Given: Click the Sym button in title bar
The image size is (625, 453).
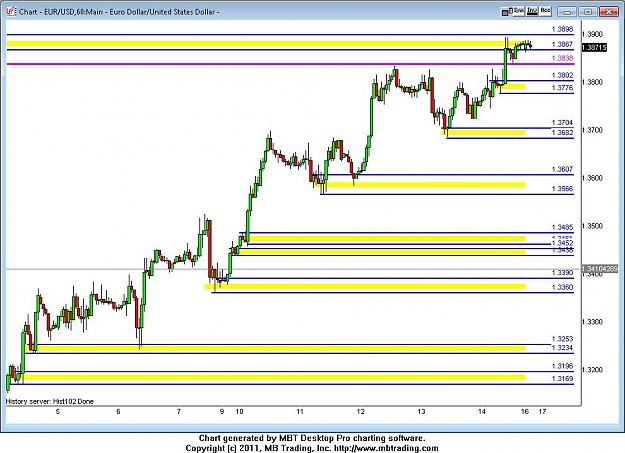Looking at the screenshot, I should point(518,12).
